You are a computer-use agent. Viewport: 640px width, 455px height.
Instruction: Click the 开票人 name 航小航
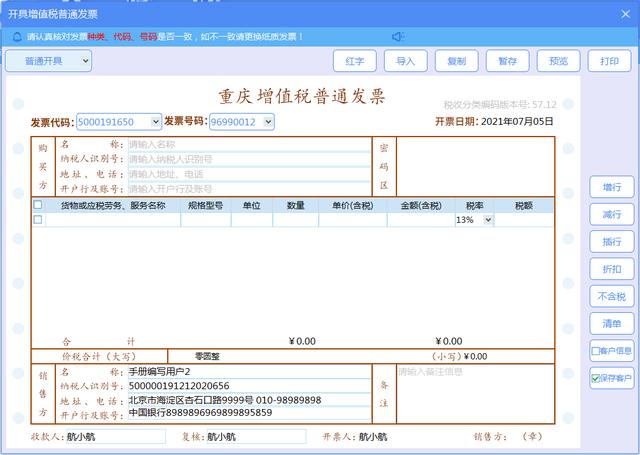pyautogui.click(x=373, y=437)
